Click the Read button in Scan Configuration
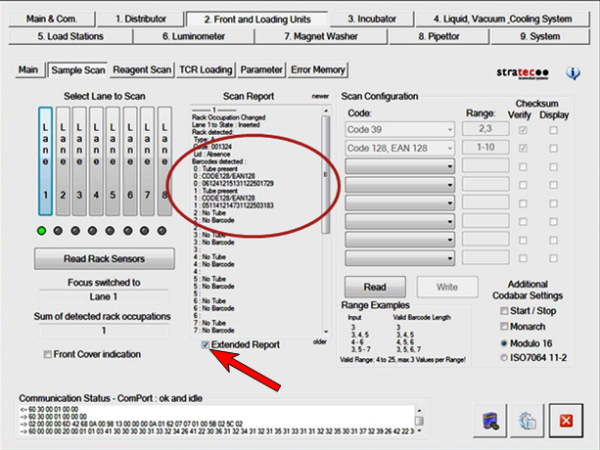The height and width of the screenshot is (450, 600). (377, 285)
